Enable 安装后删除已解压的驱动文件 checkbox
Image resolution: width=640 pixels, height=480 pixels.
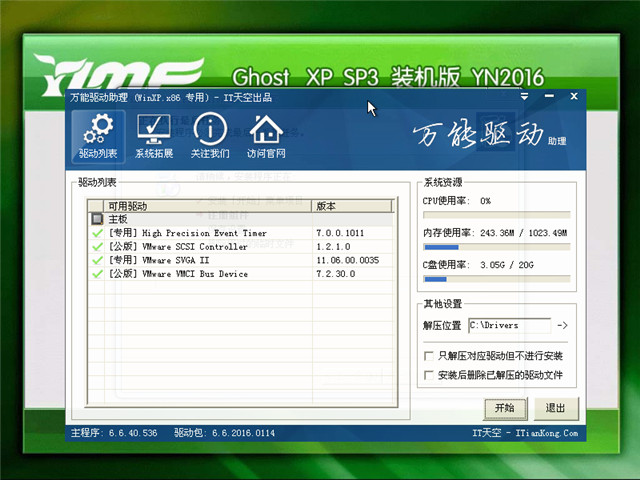tap(429, 375)
